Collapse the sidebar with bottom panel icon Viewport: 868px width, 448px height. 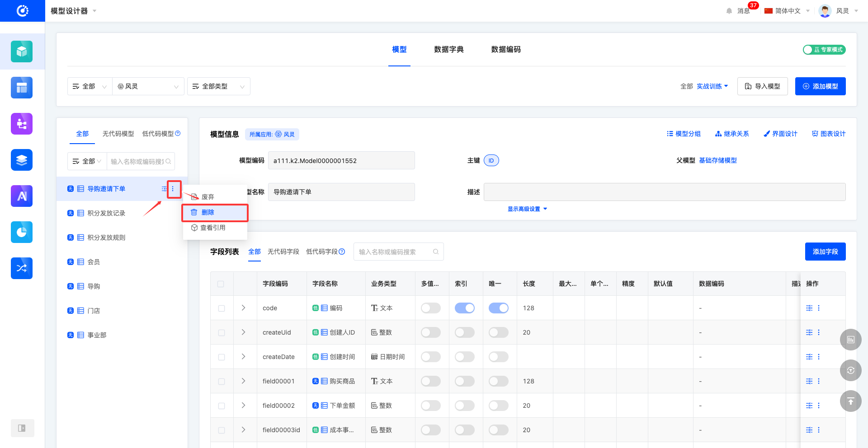click(22, 428)
